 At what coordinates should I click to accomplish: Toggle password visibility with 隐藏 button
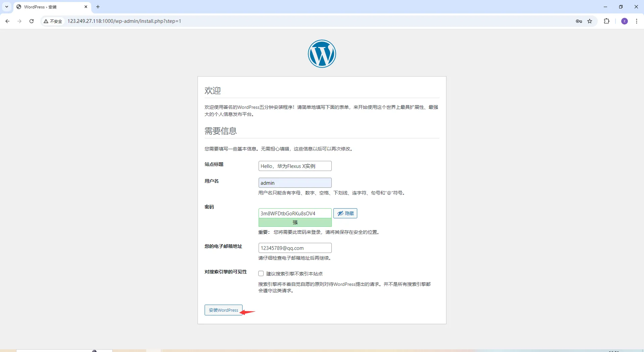click(345, 213)
